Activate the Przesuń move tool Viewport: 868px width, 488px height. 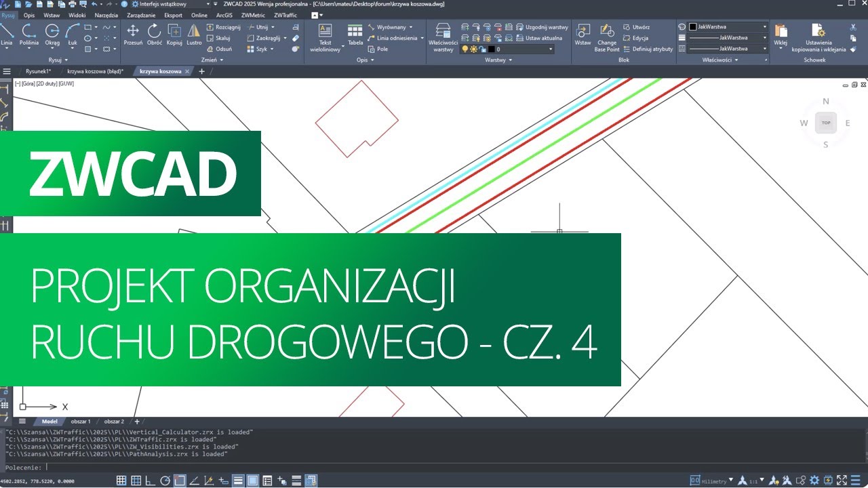tap(133, 35)
